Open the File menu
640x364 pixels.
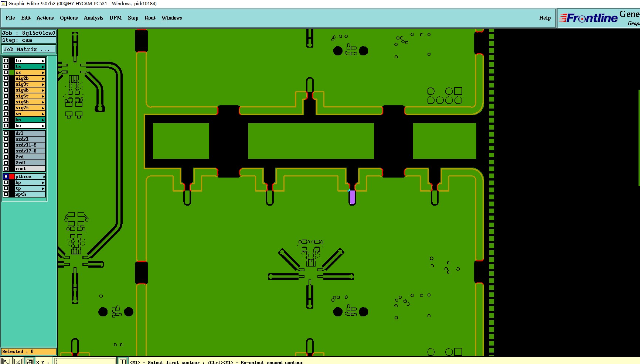[x=10, y=18]
